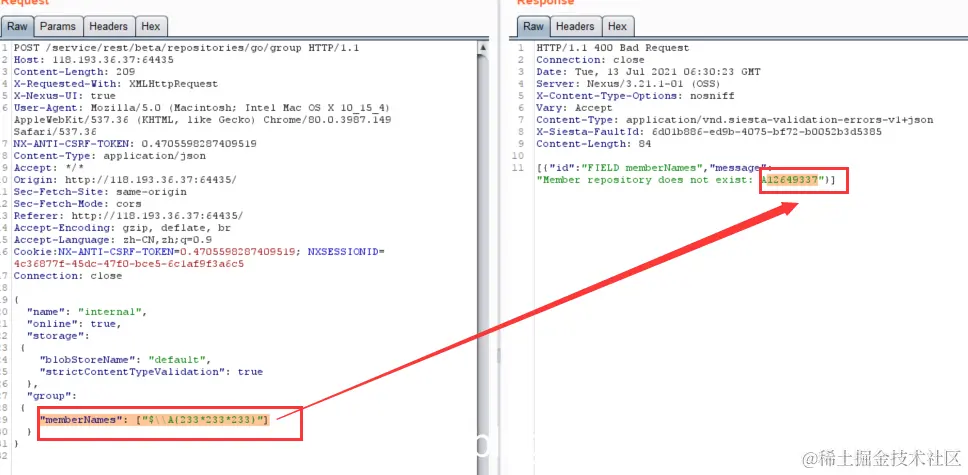Click the "storage": JSON key line

coord(58,335)
